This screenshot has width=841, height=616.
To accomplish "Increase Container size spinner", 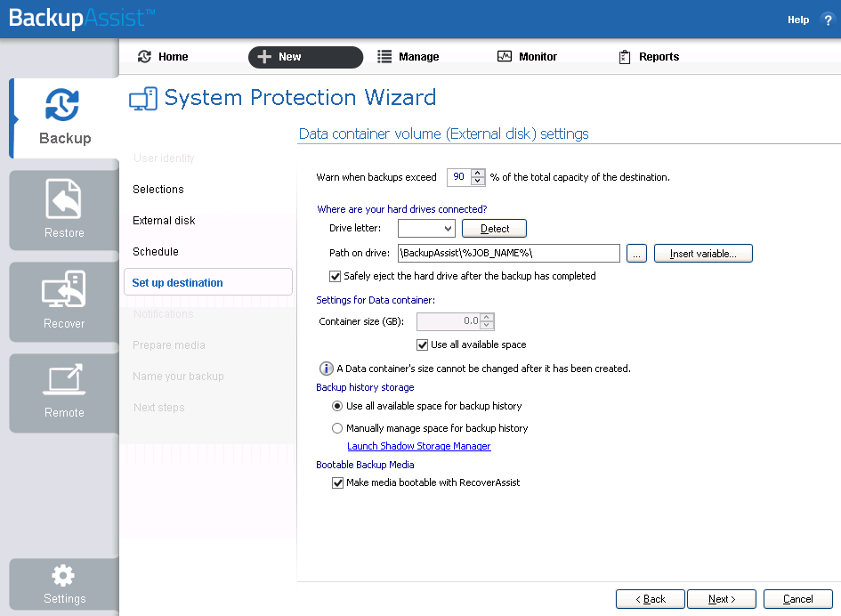I will [x=487, y=318].
